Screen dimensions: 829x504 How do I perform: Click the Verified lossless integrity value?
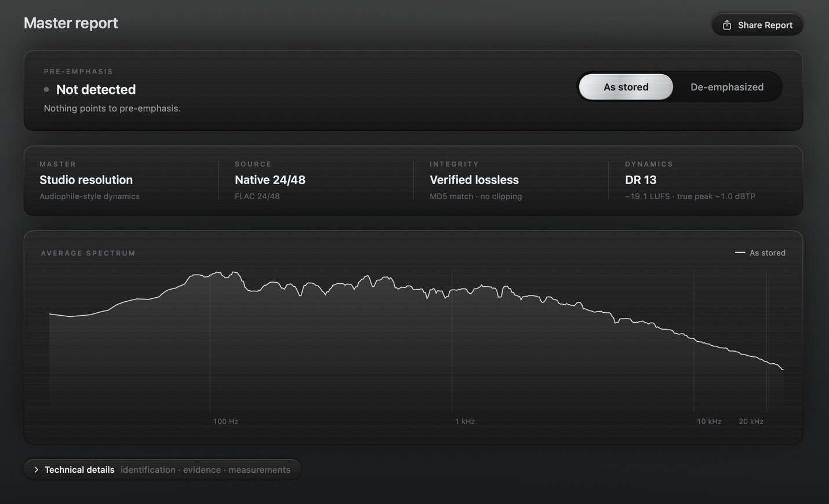[474, 180]
